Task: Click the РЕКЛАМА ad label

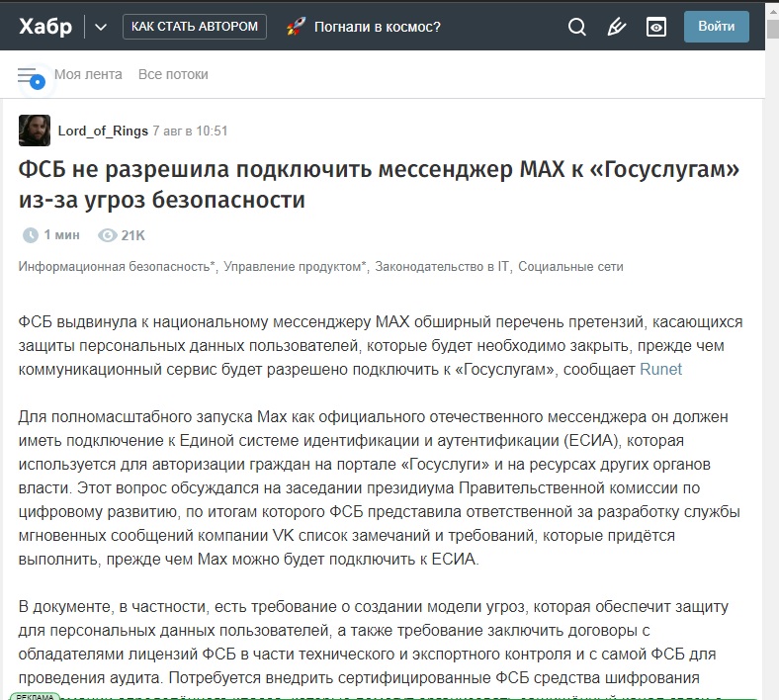Action: point(35,696)
